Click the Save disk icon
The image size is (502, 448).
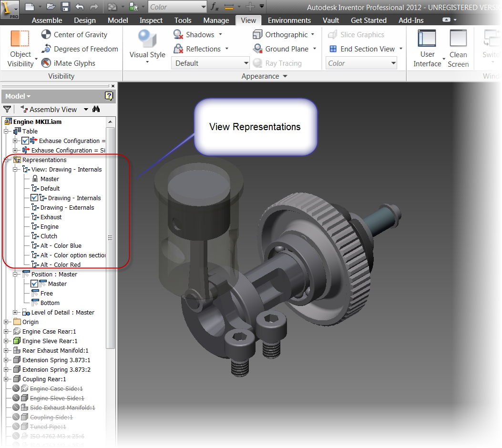65,7
